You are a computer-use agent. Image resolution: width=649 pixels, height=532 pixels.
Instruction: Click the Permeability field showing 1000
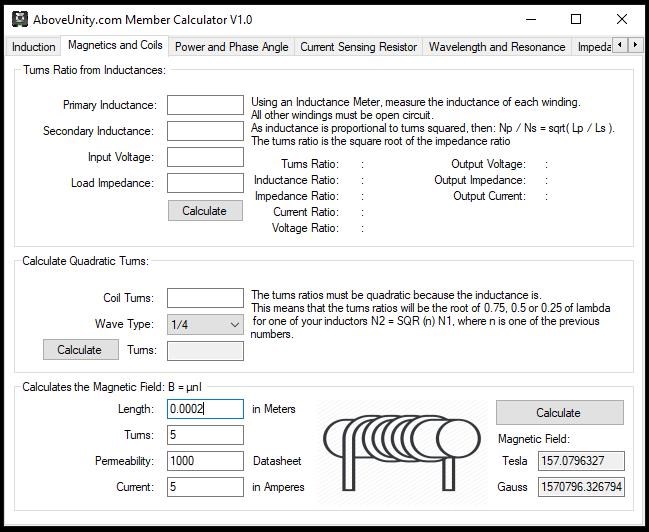205,461
